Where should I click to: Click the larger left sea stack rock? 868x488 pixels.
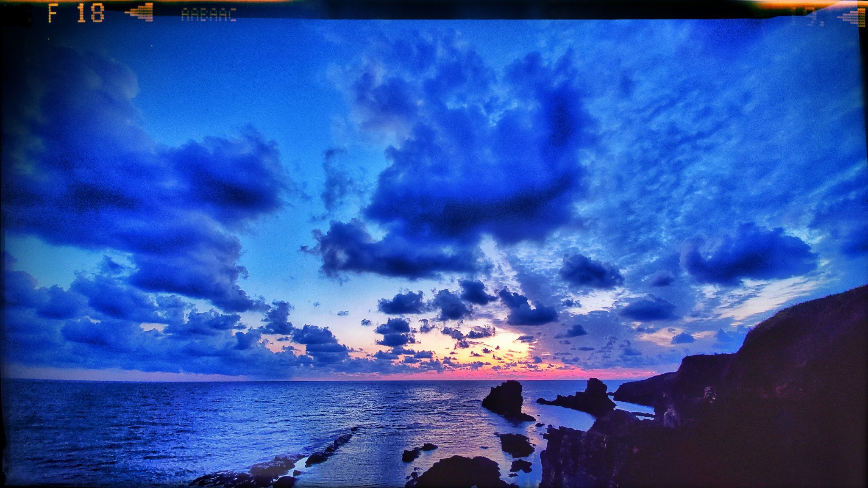pyautogui.click(x=506, y=399)
